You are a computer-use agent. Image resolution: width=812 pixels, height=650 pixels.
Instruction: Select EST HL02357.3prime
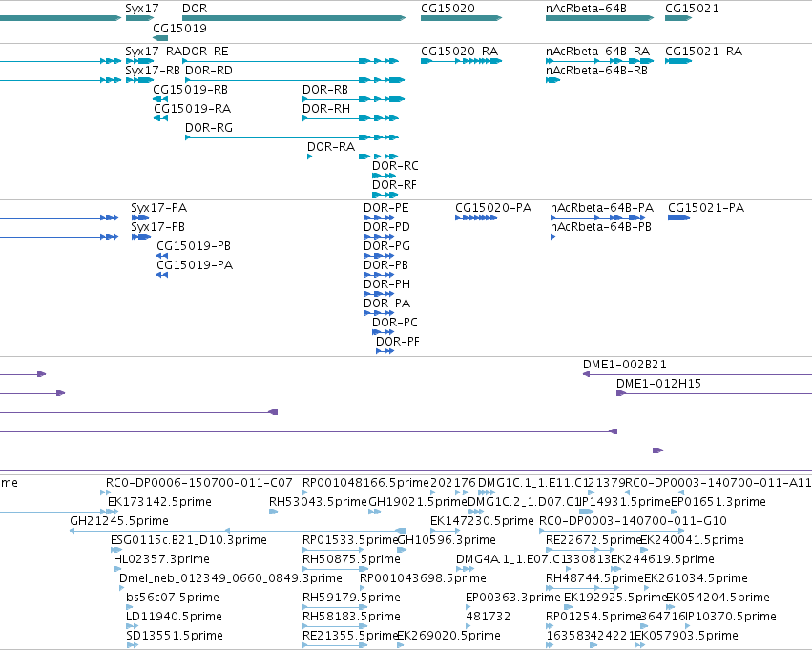(x=117, y=569)
